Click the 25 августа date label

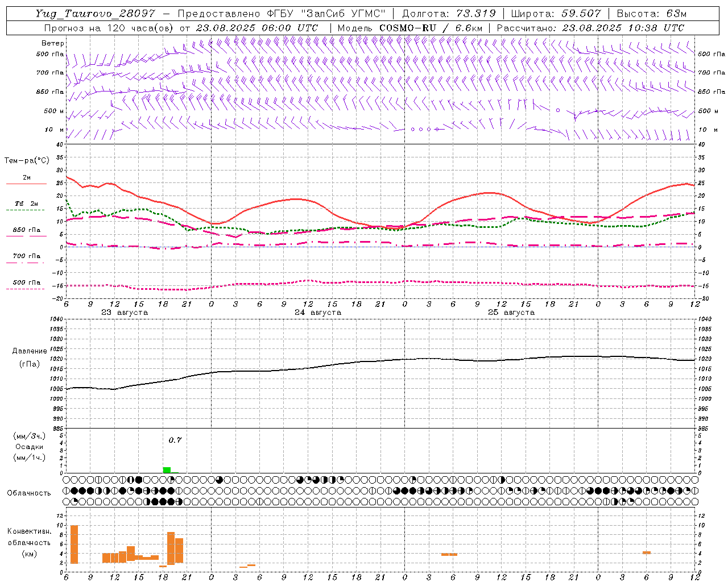click(511, 313)
